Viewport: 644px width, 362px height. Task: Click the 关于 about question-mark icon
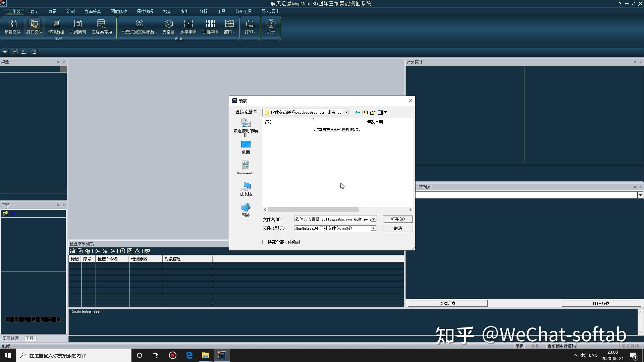(x=271, y=27)
